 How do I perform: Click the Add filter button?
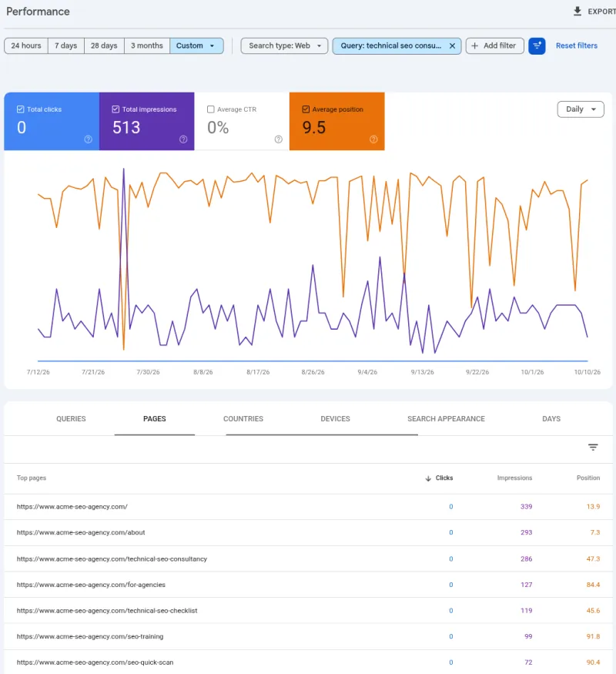[494, 45]
